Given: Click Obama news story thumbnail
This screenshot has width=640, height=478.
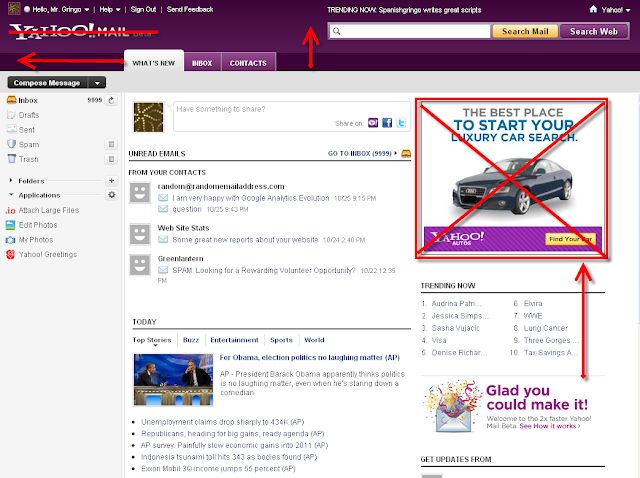Looking at the screenshot, I should coord(173,380).
